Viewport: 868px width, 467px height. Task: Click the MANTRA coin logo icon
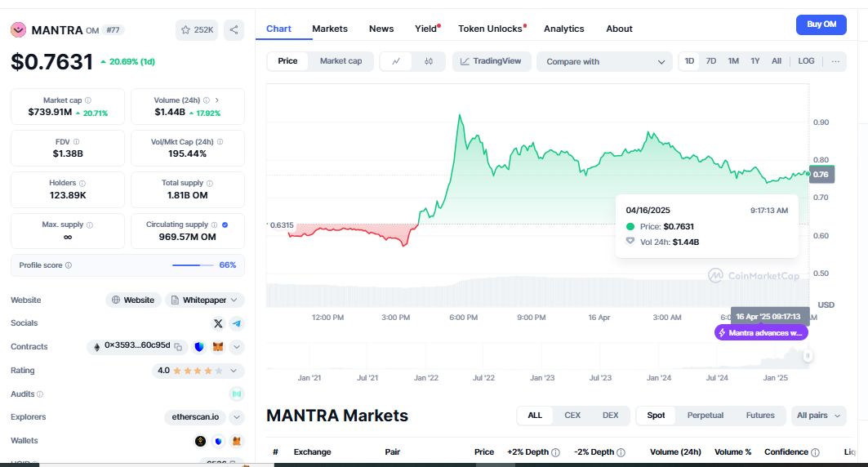click(18, 30)
